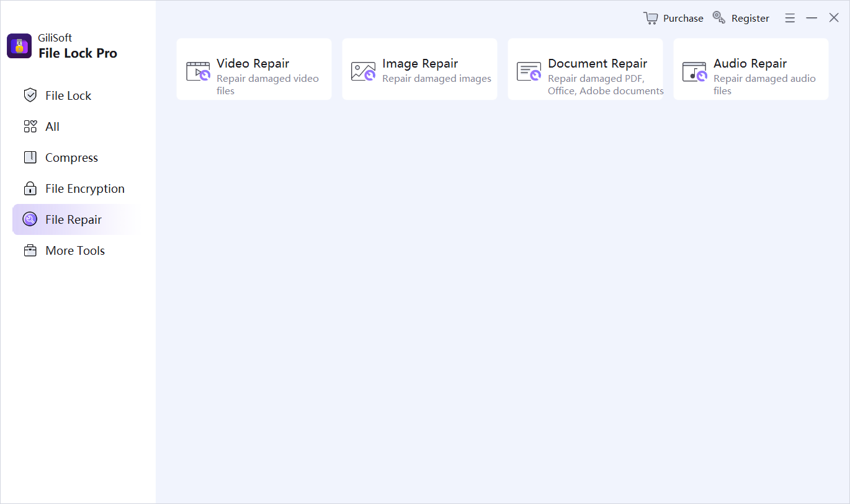Click "Repair damaged video files" text
850x504 pixels.
coord(267,84)
